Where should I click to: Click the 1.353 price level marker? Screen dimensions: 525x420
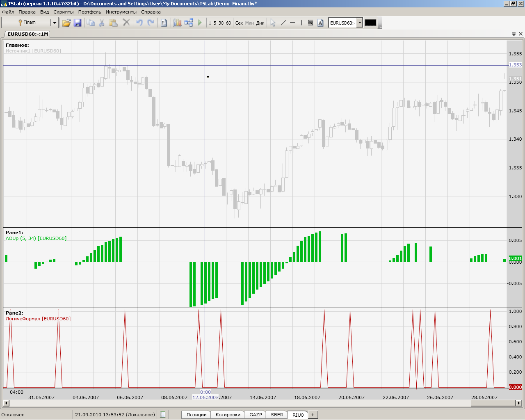[516, 65]
